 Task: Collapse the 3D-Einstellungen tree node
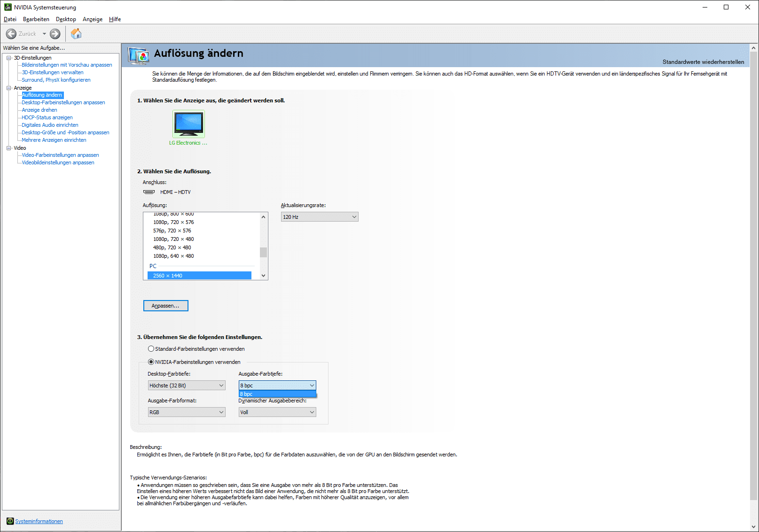(x=8, y=58)
